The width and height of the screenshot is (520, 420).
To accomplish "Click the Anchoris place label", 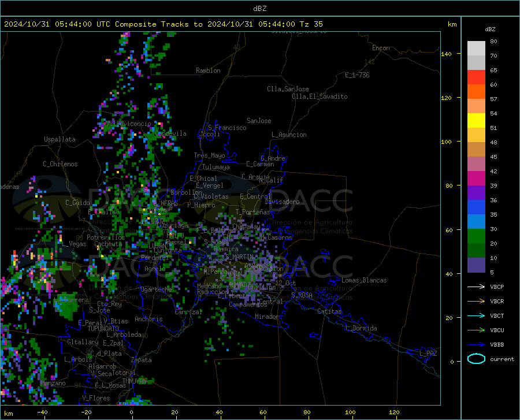I will (x=148, y=319).
